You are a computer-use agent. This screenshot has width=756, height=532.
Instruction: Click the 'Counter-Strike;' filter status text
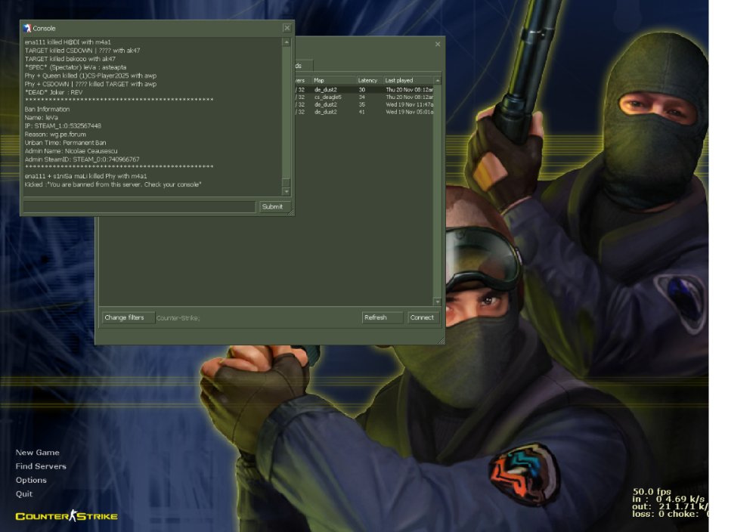(x=178, y=318)
